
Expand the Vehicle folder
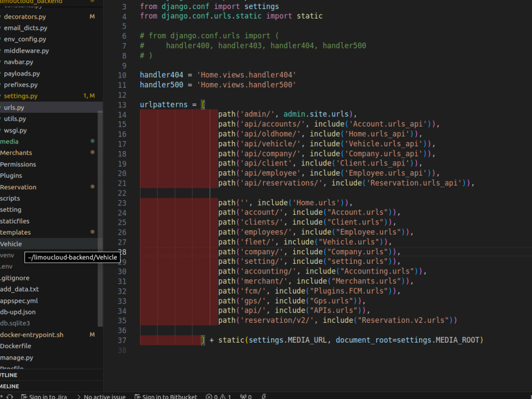pyautogui.click(x=11, y=244)
